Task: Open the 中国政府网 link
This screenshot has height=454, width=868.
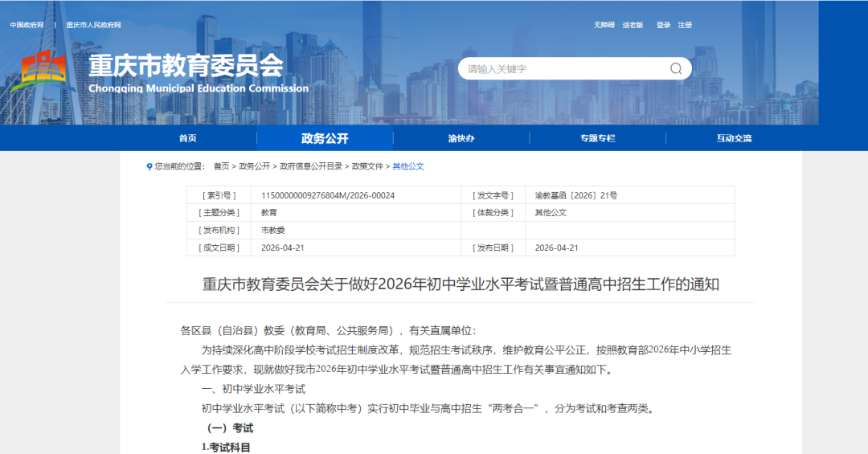Action: [27, 25]
